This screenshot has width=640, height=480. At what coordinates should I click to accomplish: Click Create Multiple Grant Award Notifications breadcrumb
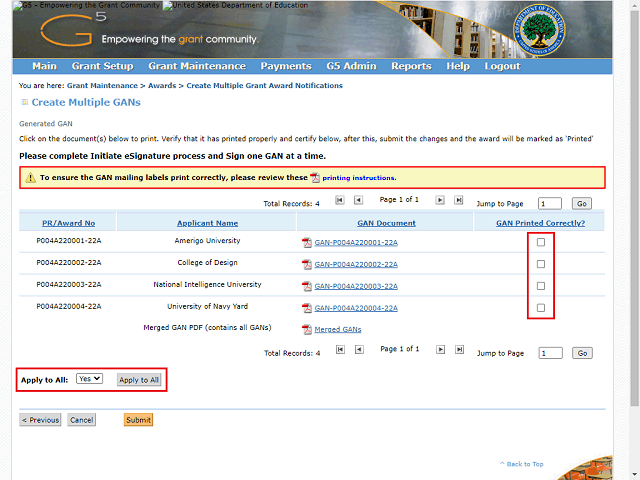coord(264,86)
